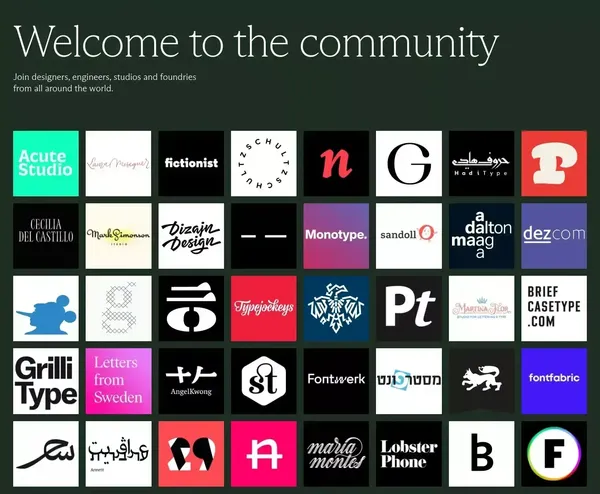Open the Acute Studio logo tile
This screenshot has height=494, width=600.
pyautogui.click(x=46, y=163)
